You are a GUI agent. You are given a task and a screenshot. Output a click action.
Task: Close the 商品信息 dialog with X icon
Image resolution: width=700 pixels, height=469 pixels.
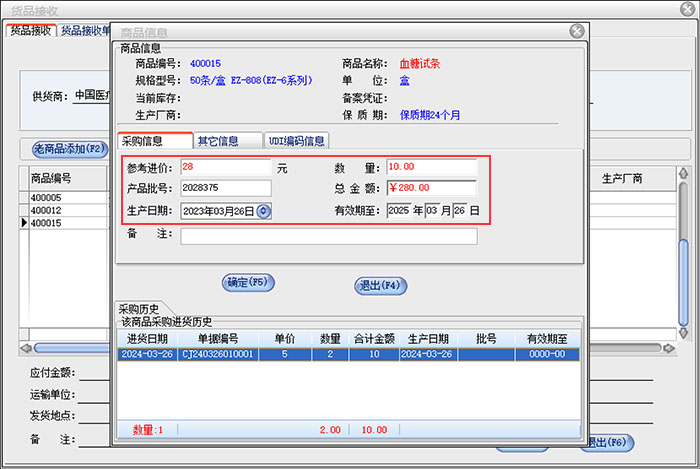tap(577, 31)
